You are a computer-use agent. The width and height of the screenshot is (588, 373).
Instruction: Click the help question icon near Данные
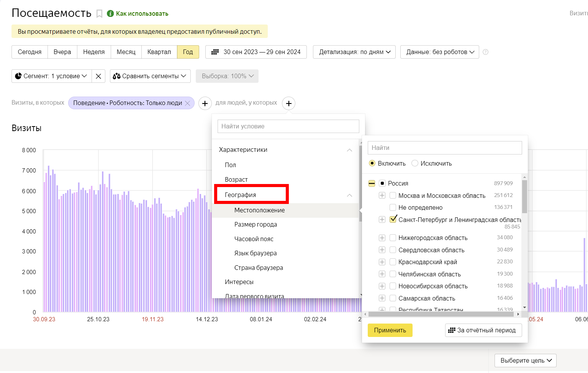click(485, 52)
